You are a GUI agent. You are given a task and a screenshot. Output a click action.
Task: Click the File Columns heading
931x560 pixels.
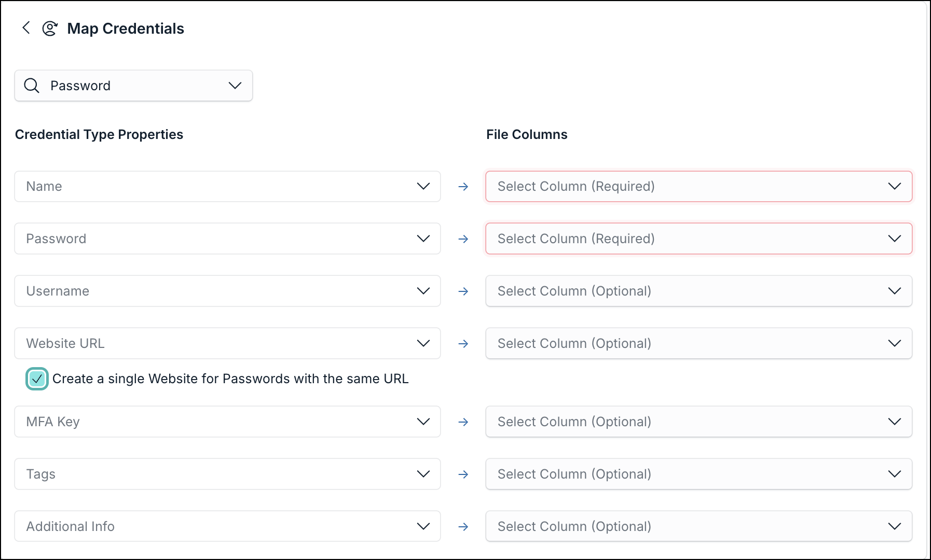coord(527,134)
